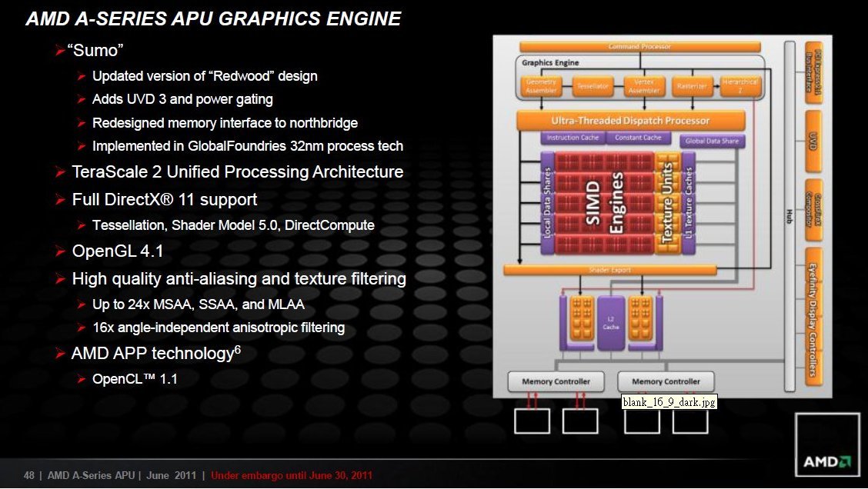Click the L1 Texture Caches strip

click(688, 203)
